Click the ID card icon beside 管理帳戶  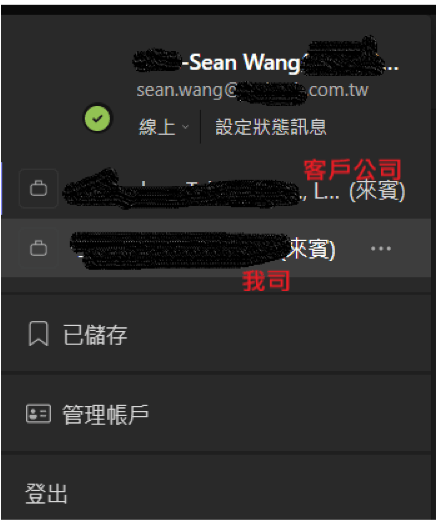39,414
